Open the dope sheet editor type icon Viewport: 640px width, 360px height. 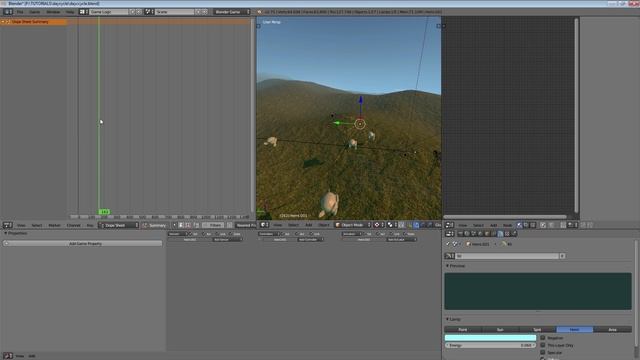[x=8, y=225]
